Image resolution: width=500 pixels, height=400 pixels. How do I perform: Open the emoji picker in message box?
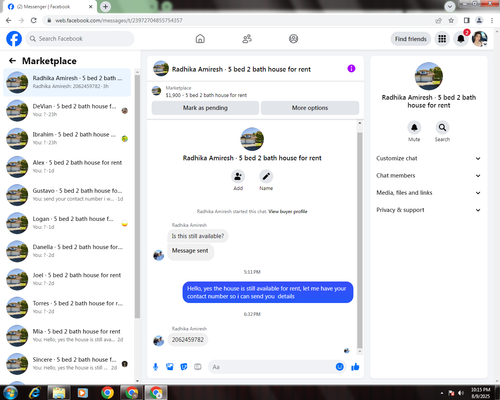click(339, 367)
